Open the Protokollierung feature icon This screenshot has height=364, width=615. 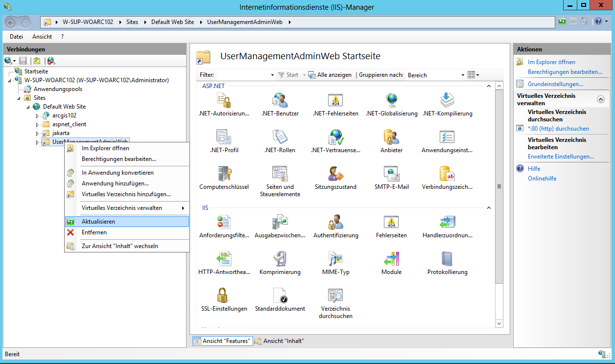coord(447,259)
